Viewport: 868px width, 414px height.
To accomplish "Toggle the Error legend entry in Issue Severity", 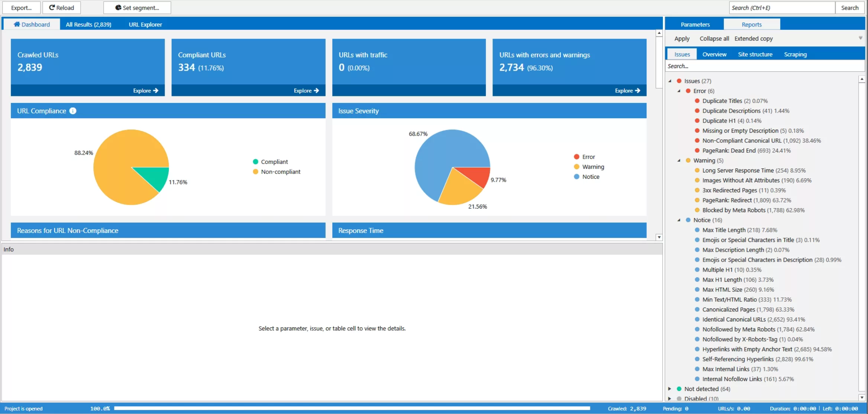I will 584,157.
